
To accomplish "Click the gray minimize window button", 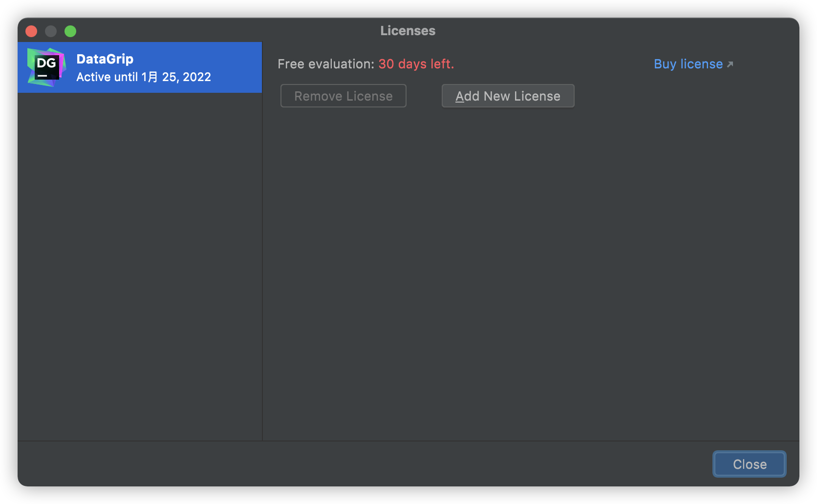I will coord(51,31).
